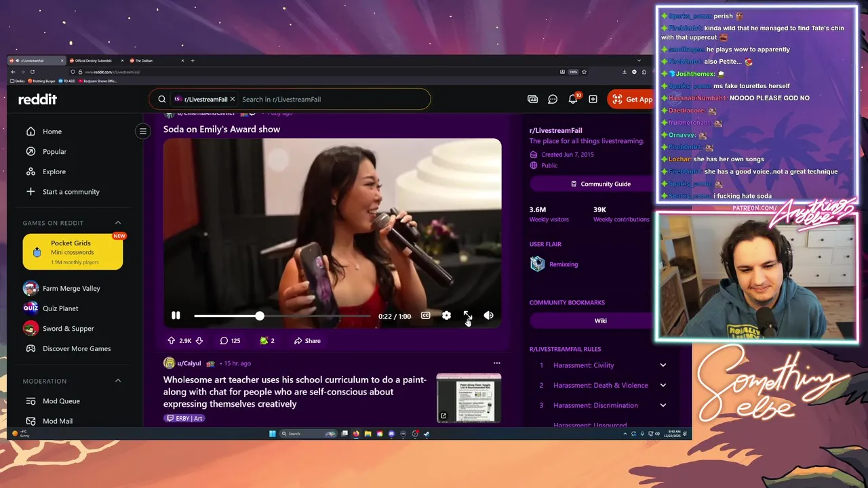This screenshot has width=868, height=488.
Task: Expand rule 1 Harassment: Civility
Action: pos(663,365)
